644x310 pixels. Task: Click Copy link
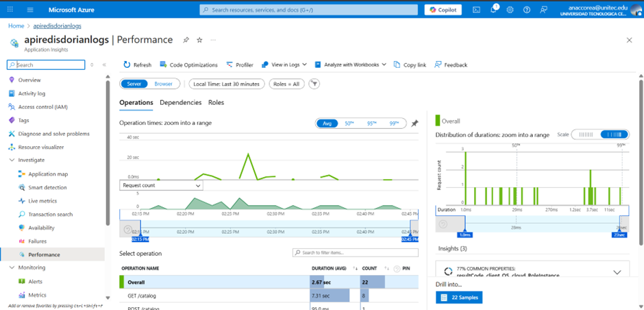410,64
